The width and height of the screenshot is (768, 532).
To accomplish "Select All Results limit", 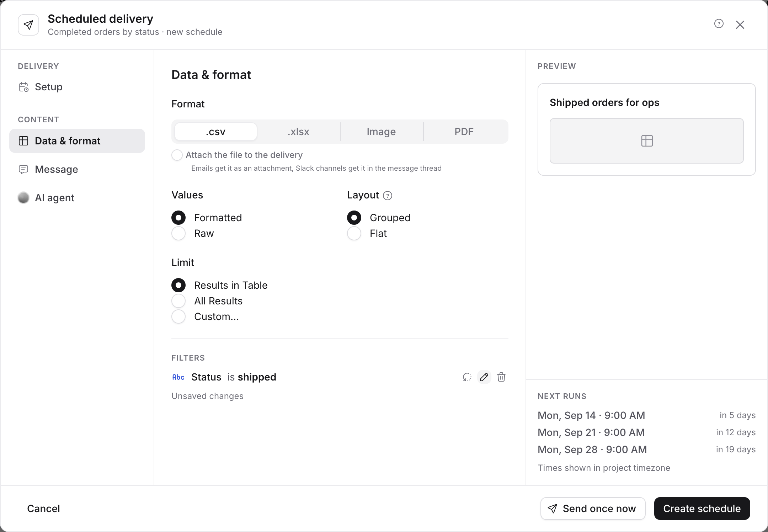I will click(x=178, y=301).
